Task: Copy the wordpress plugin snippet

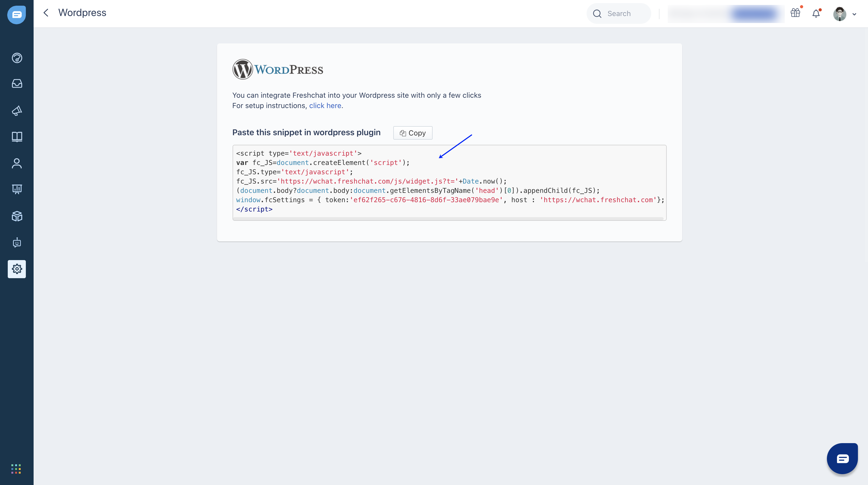Action: pyautogui.click(x=412, y=133)
